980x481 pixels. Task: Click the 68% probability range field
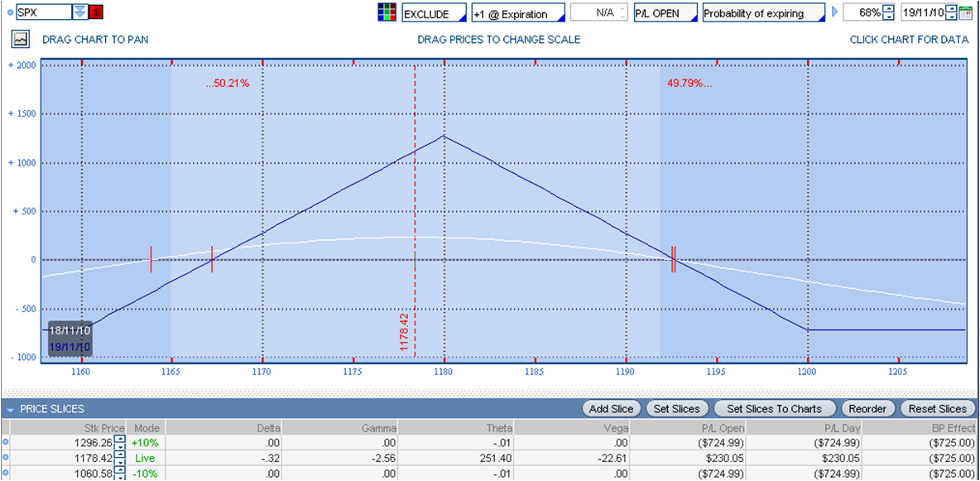click(x=862, y=12)
